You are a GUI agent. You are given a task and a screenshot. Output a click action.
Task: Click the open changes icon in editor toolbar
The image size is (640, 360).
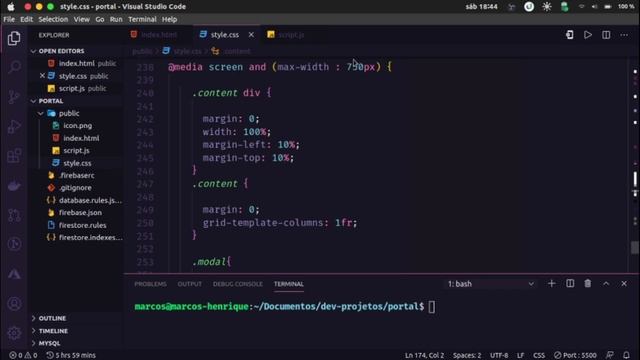pyautogui.click(x=570, y=35)
